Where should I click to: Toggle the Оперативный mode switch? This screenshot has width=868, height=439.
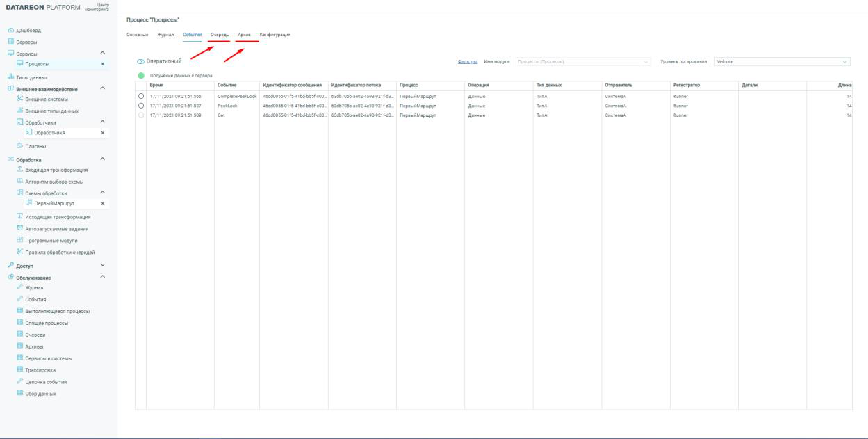coord(141,62)
